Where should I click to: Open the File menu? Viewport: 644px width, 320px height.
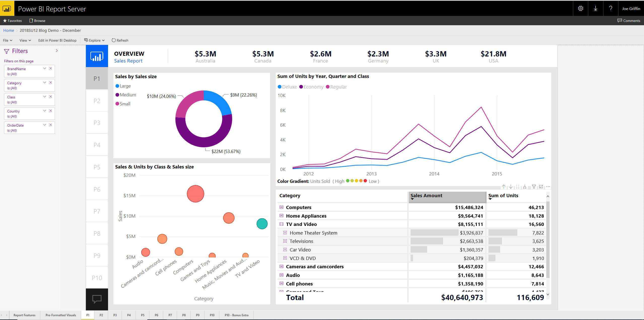point(8,40)
